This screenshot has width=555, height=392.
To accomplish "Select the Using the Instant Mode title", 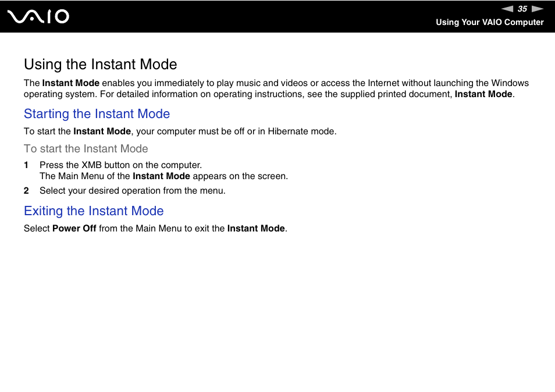I will tap(100, 64).
